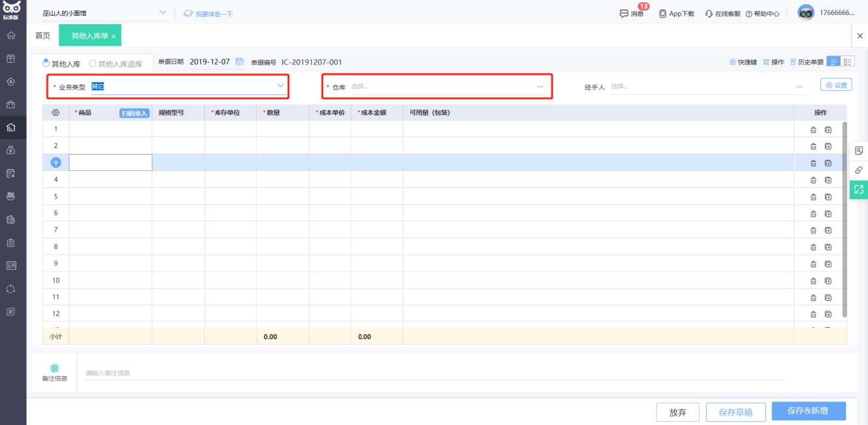The image size is (868, 425).
Task: Switch to the 首页 tab
Action: tap(42, 36)
